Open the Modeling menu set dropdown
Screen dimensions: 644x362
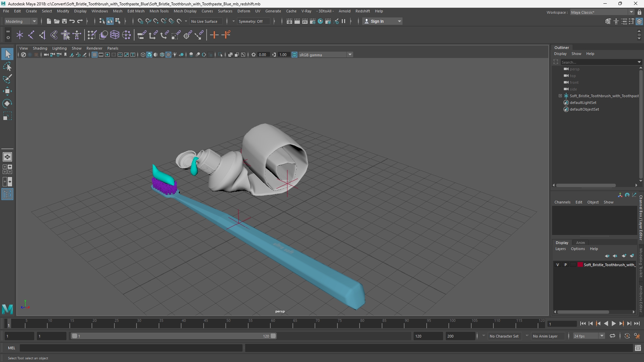click(x=21, y=21)
